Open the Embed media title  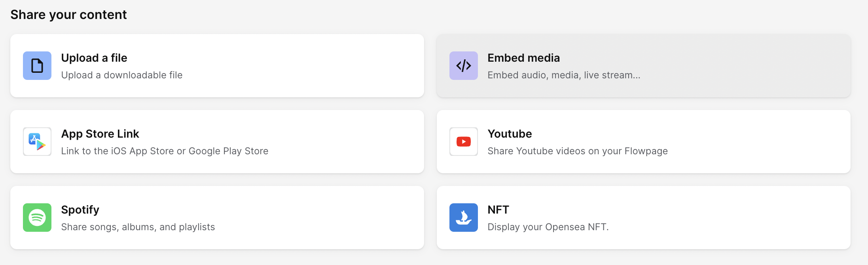(x=523, y=58)
